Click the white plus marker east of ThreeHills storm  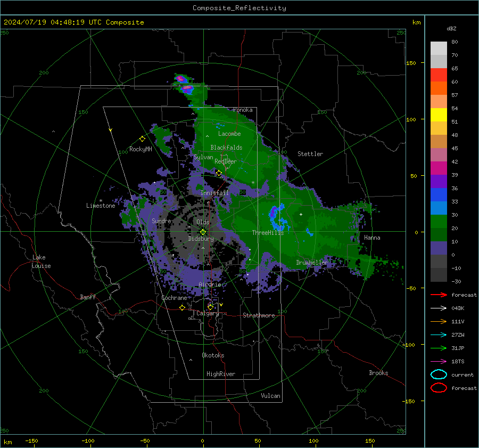301,214
